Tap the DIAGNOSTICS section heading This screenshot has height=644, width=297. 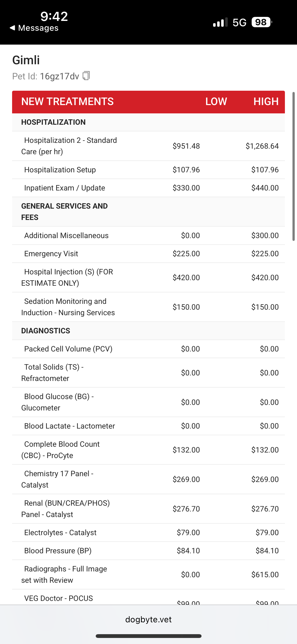pyautogui.click(x=46, y=331)
